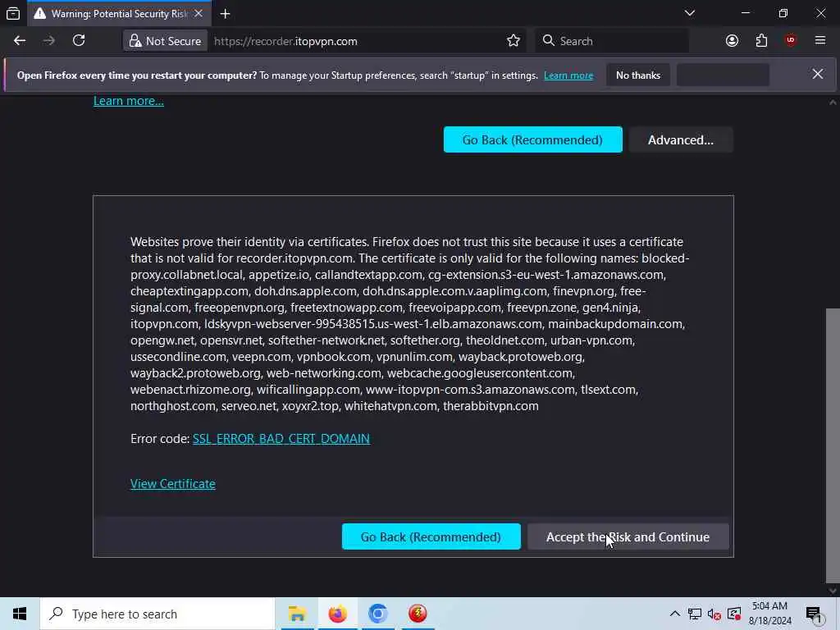The height and width of the screenshot is (630, 840).
Task: Click lower Go Back (Recommended) button
Action: point(431,536)
